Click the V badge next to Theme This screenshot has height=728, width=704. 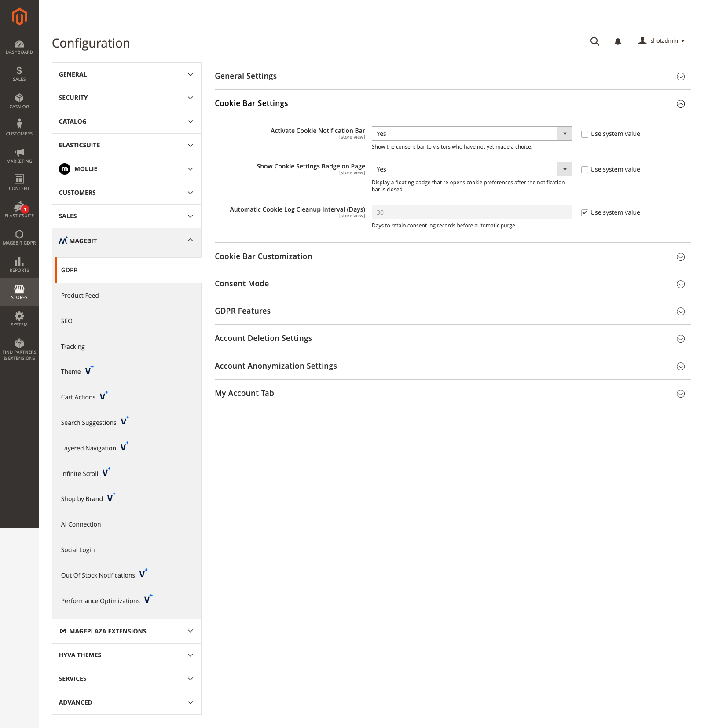coord(89,370)
